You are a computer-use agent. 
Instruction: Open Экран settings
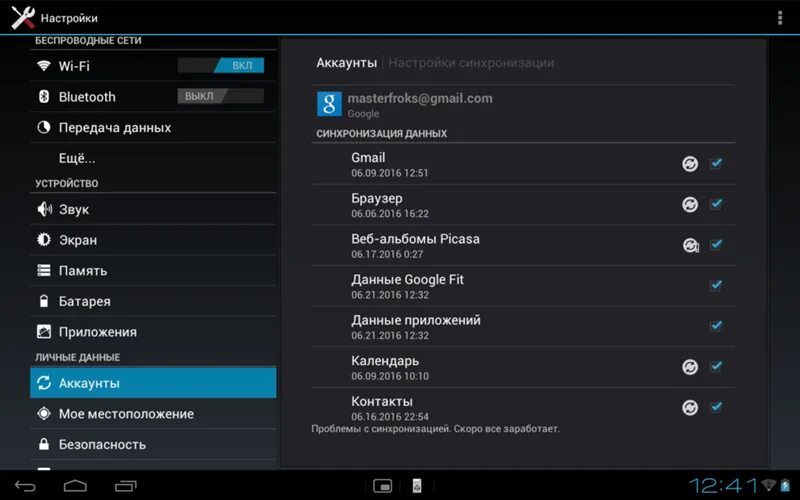point(153,239)
